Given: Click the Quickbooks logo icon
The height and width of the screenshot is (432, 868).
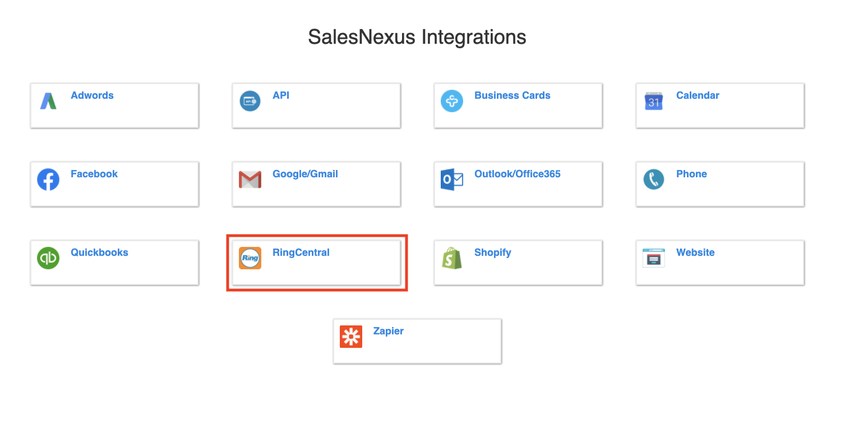Looking at the screenshot, I should coord(48,258).
